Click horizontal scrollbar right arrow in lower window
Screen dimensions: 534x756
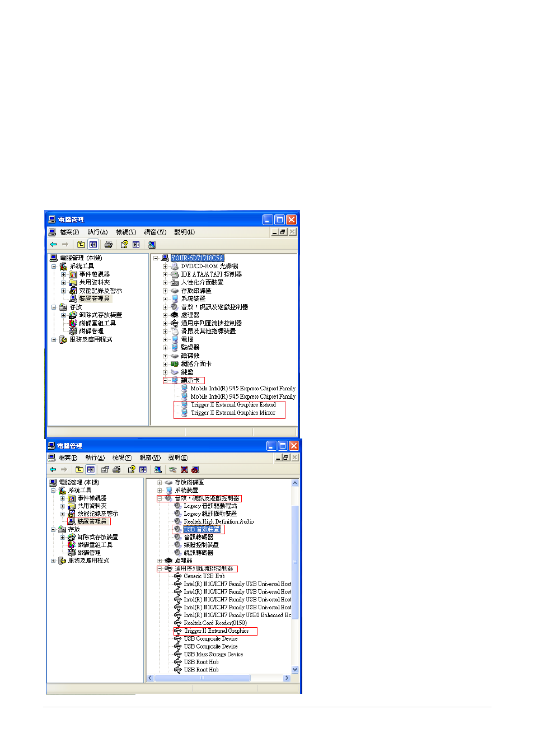click(287, 678)
